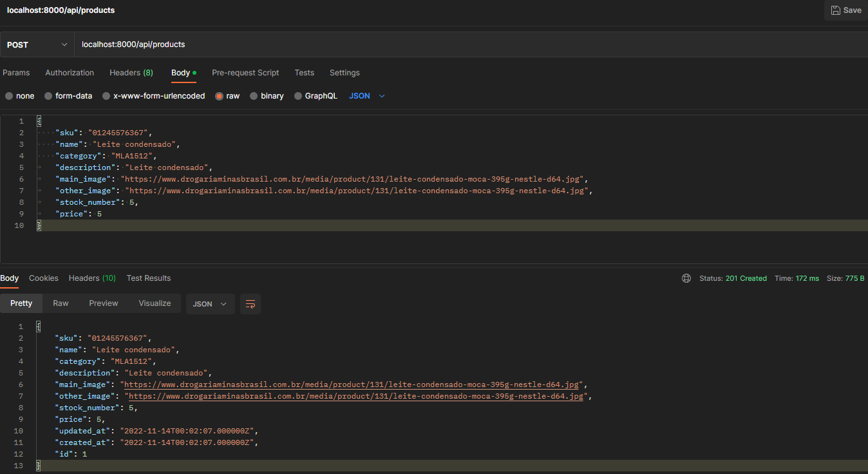The width and height of the screenshot is (868, 474).
Task: Switch to the Tests tab
Action: 304,73
